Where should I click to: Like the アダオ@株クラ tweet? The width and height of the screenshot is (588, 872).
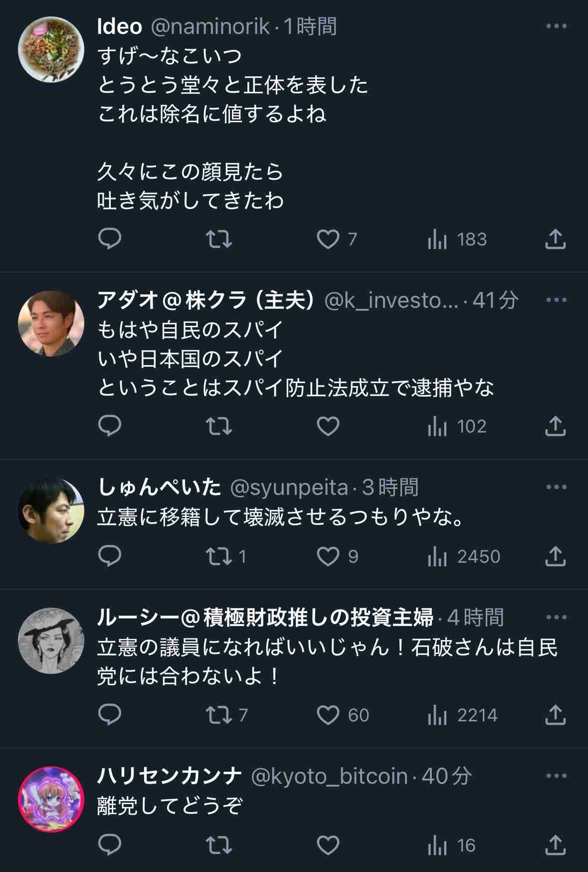pyautogui.click(x=328, y=427)
